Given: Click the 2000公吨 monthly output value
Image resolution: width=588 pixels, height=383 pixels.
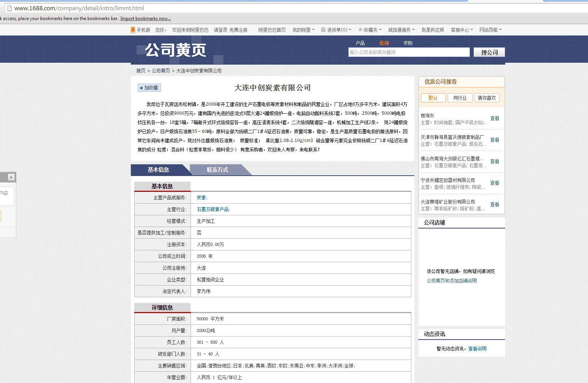Looking at the screenshot, I should [206, 330].
